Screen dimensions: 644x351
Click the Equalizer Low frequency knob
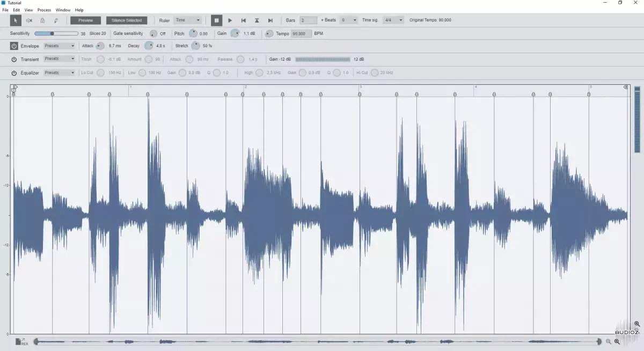point(142,72)
